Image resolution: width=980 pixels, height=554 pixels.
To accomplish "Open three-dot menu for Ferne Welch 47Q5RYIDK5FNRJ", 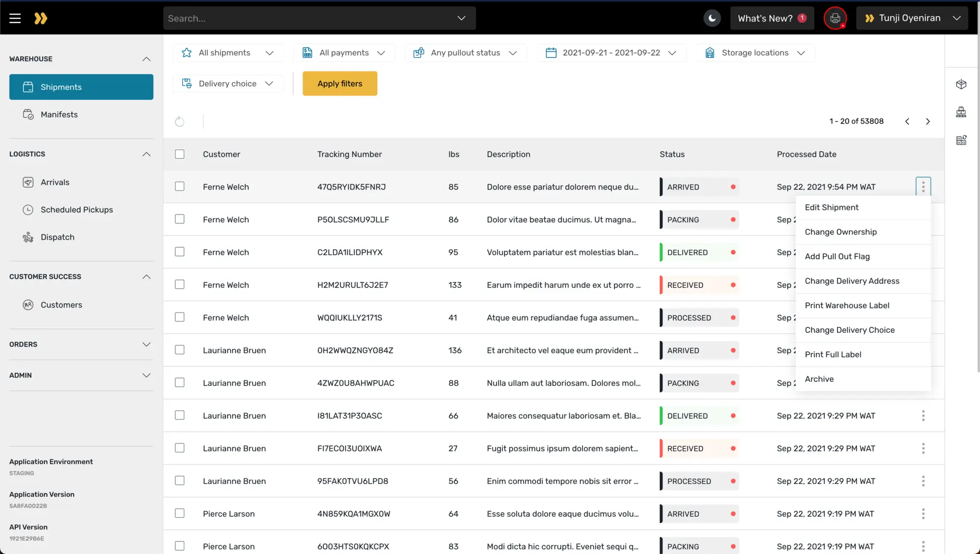I will 923,187.
